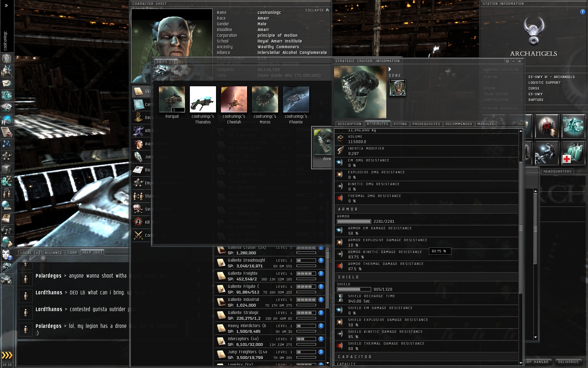The width and height of the screenshot is (588, 368).
Task: Open Attributes DNA icon in character sheet
Action: [x=138, y=130]
